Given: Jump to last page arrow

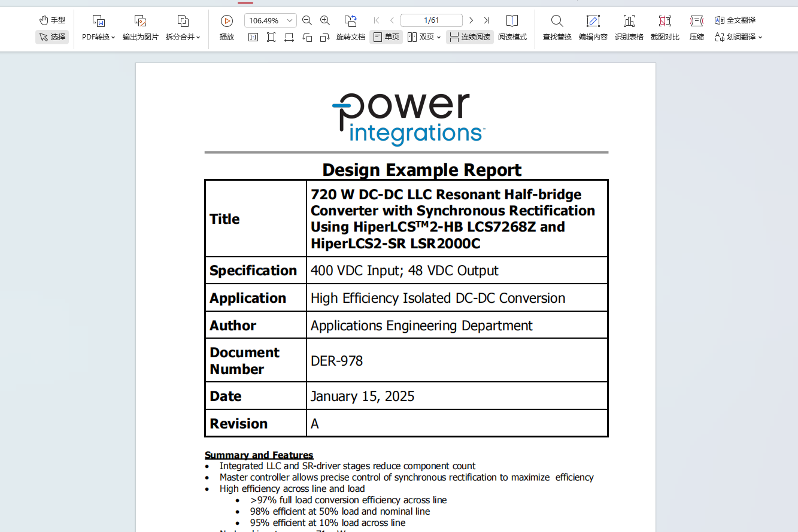Looking at the screenshot, I should point(487,20).
